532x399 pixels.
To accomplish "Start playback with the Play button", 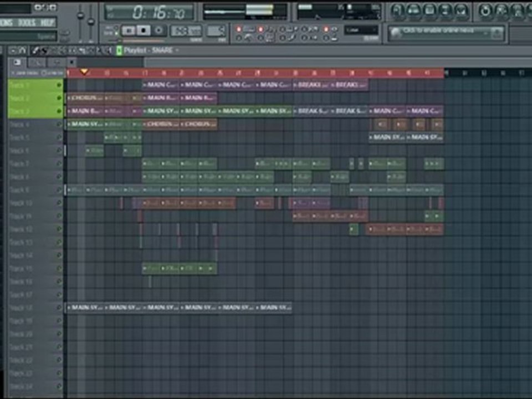I will pos(129,31).
